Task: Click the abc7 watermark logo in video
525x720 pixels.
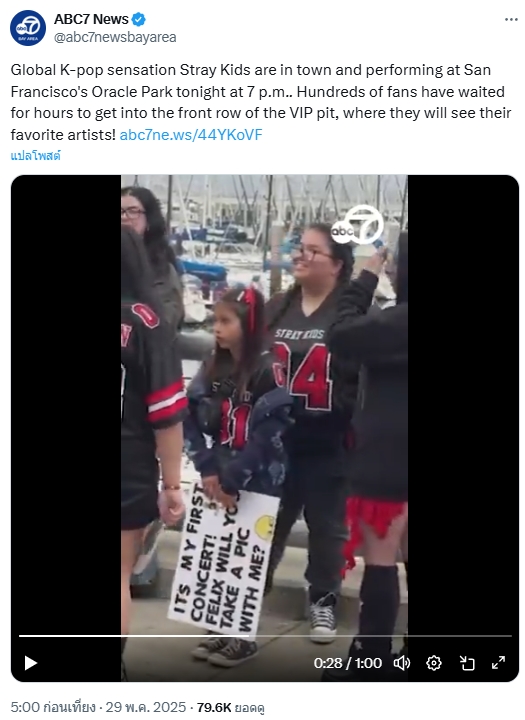Action: [357, 225]
